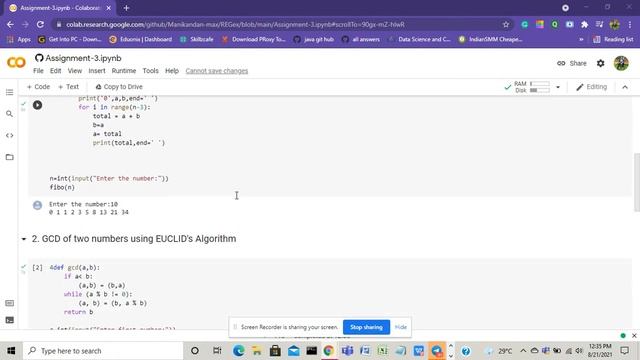
Task: Close the Assignment-3.ipynb browser tab
Action: click(x=108, y=8)
